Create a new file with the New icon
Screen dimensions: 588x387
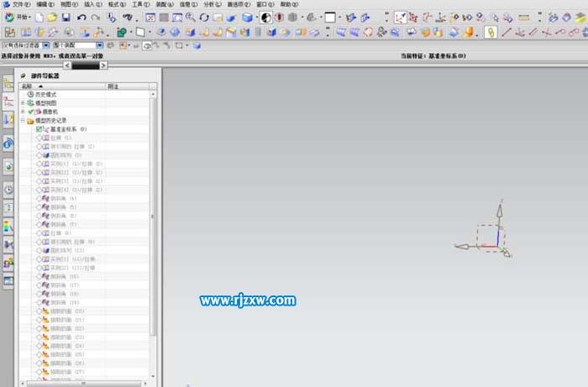(39, 18)
